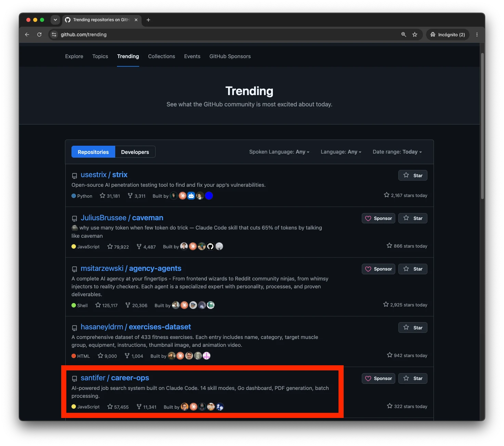Click the repository icon beside hasaneyldrm / exercises-dataset
The image size is (504, 446).
point(74,328)
